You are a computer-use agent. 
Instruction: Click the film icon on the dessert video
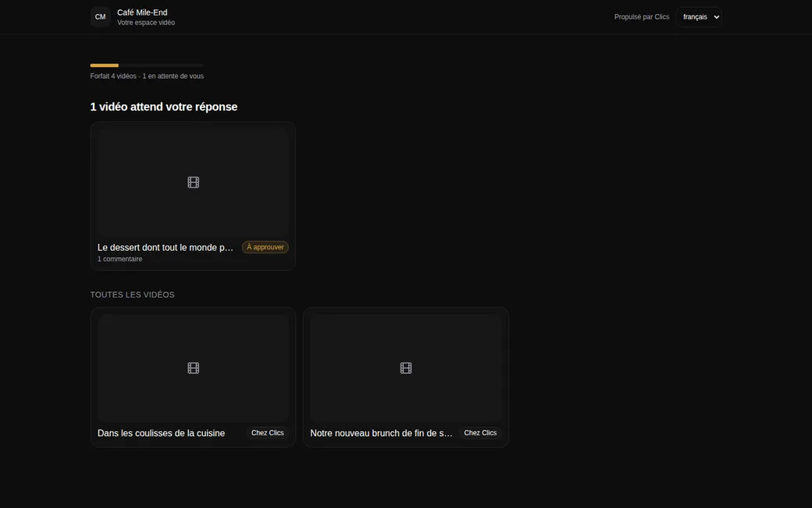193,182
